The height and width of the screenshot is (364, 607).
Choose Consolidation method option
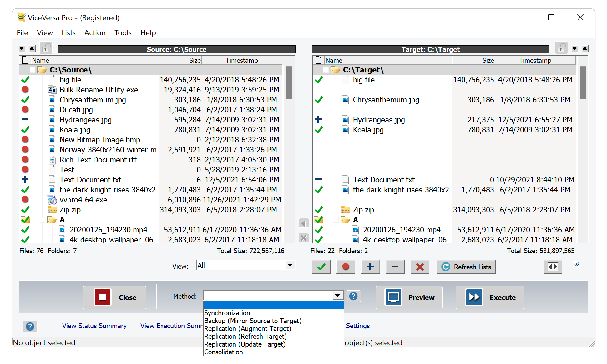(x=274, y=352)
